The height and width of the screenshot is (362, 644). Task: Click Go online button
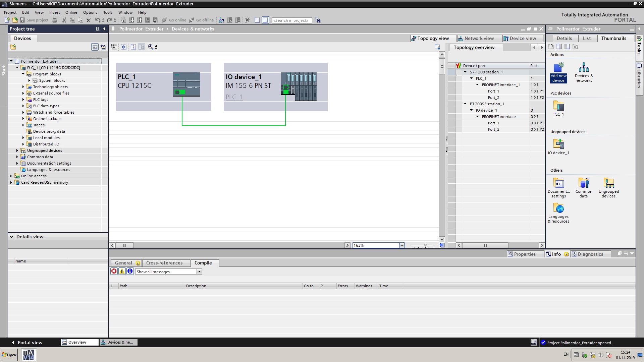(174, 20)
